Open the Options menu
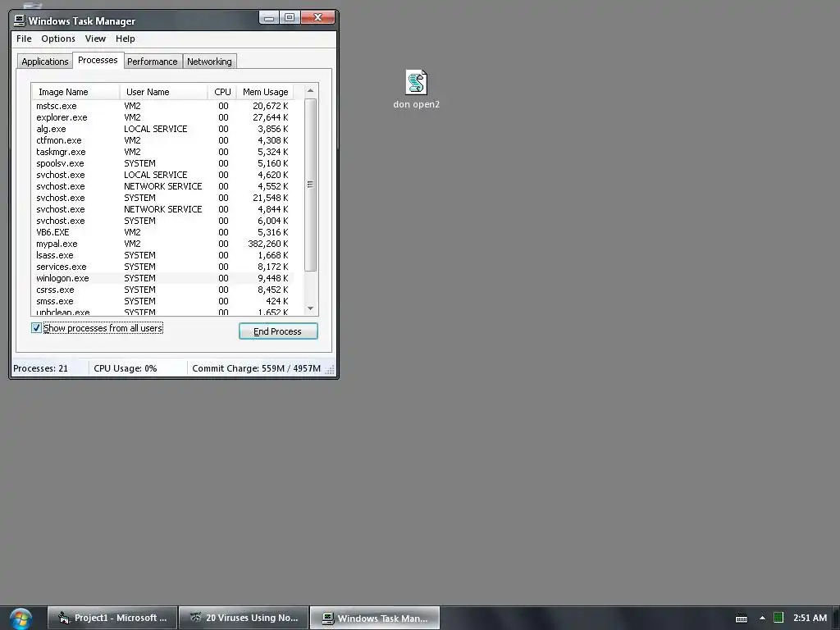This screenshot has width=840, height=630. (x=58, y=39)
